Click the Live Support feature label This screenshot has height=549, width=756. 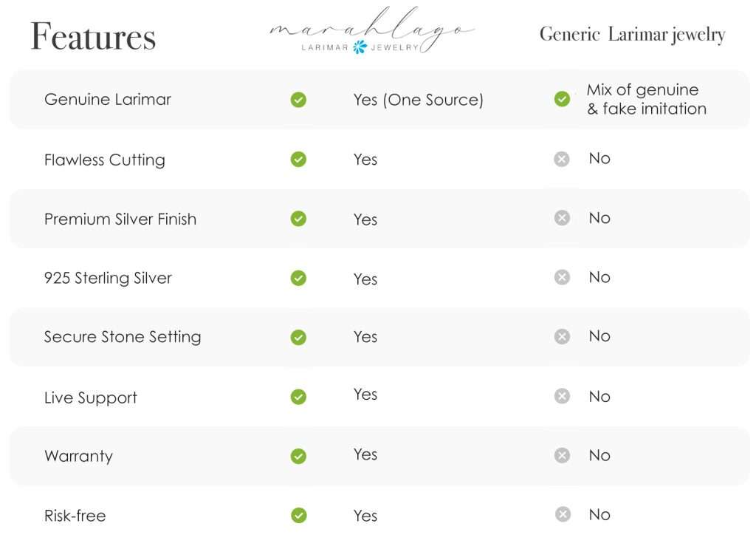[91, 398]
